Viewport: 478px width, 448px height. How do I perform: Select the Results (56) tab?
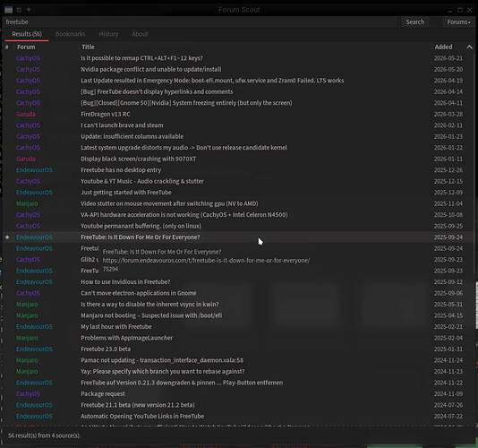point(27,34)
